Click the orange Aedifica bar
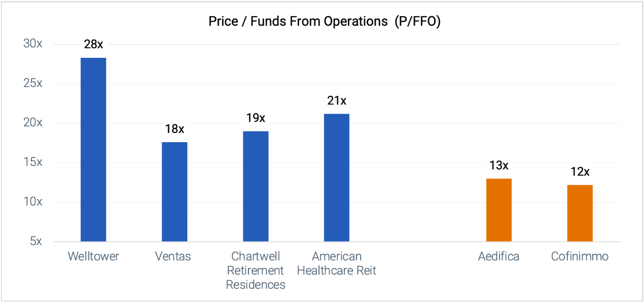Image resolution: width=644 pixels, height=303 pixels. point(499,210)
